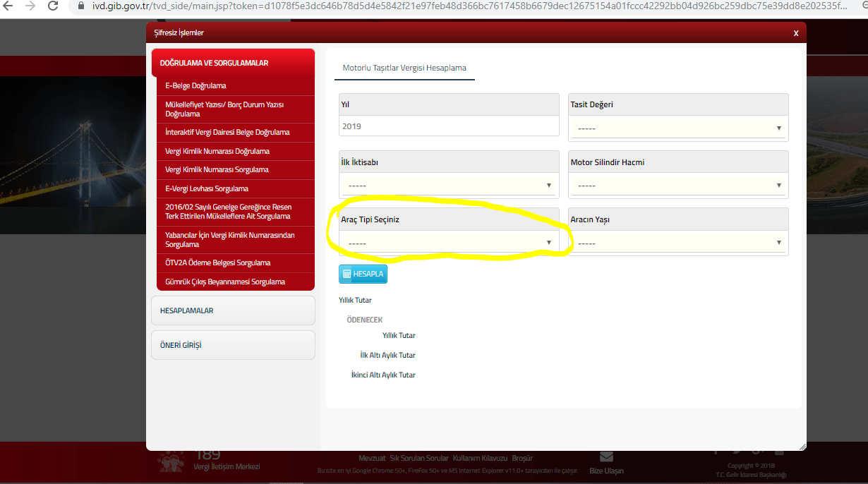868x484 pixels.
Task: Open the Motor Silindir Hacmi dropdown
Action: point(677,186)
